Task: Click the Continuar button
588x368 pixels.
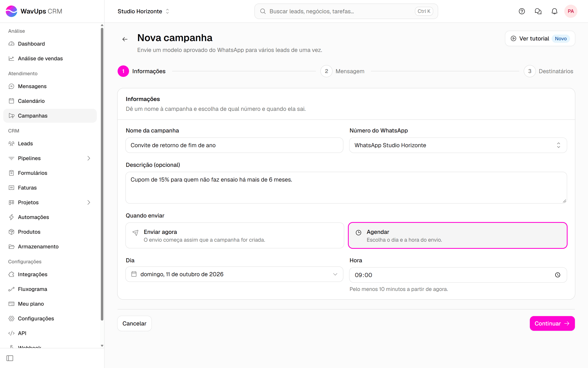Action: (552, 323)
